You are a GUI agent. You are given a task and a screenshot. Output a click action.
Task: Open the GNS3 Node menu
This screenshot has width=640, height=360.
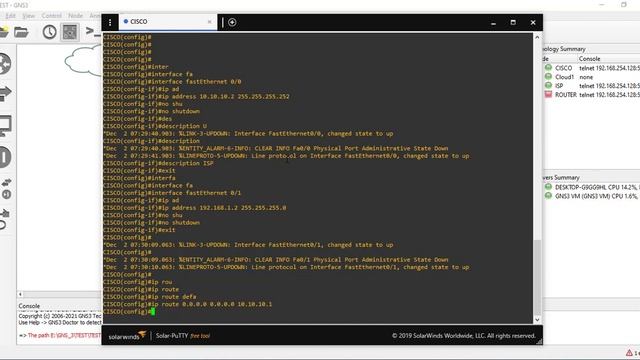(75, 16)
